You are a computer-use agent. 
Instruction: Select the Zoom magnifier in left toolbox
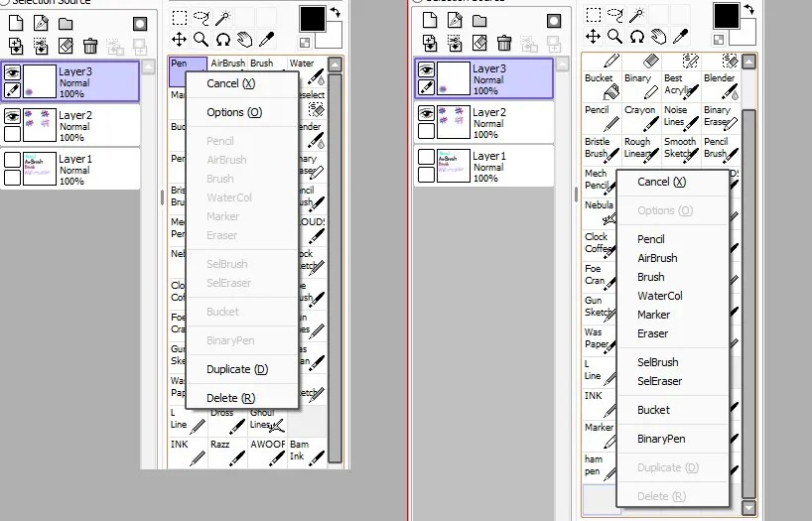(x=201, y=40)
